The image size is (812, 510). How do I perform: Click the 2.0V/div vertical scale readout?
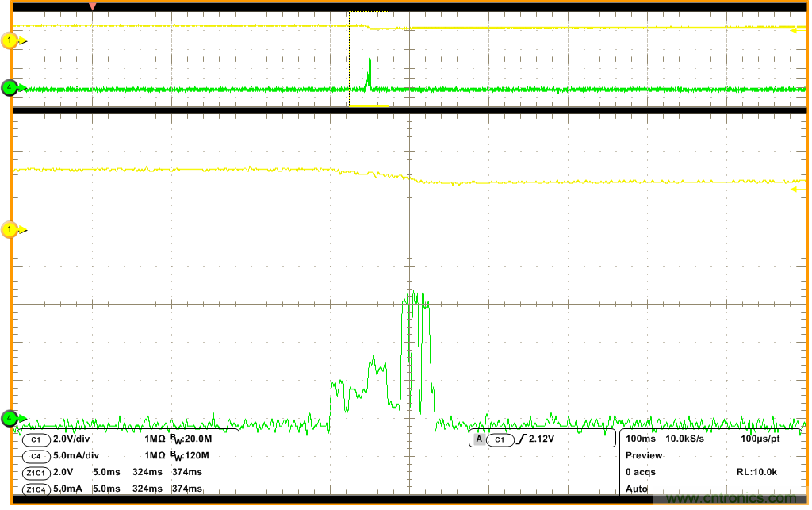point(75,439)
